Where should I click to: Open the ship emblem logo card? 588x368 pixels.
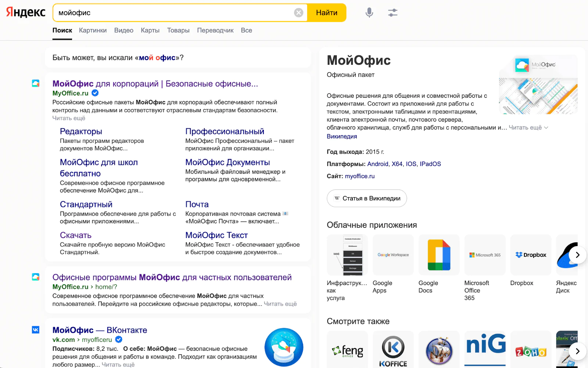click(x=439, y=349)
